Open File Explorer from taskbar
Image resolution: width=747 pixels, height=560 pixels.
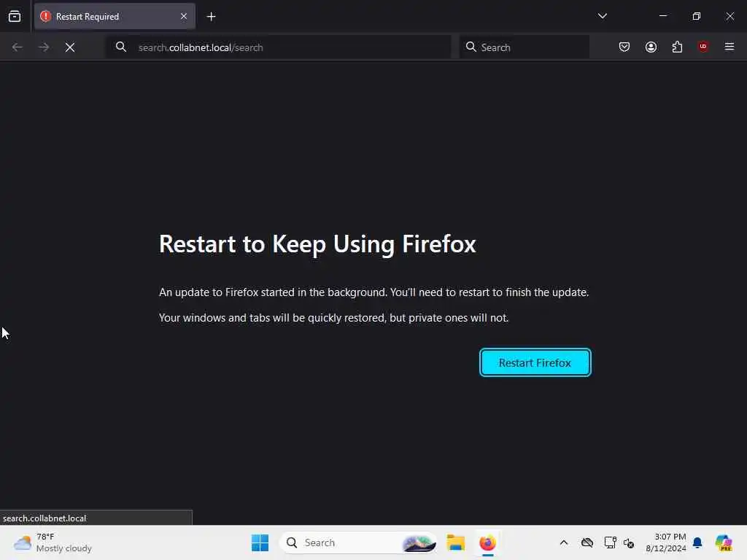pos(456,542)
